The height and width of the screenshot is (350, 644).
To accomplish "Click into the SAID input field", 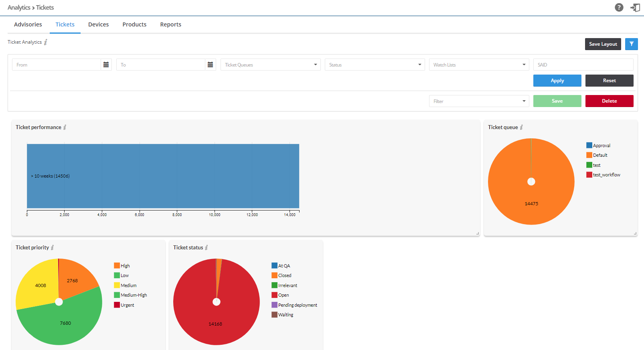I will (583, 65).
